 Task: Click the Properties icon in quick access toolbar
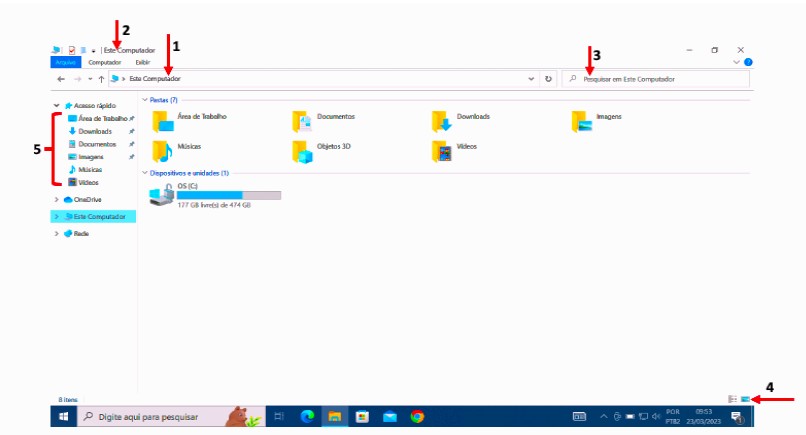click(x=72, y=50)
